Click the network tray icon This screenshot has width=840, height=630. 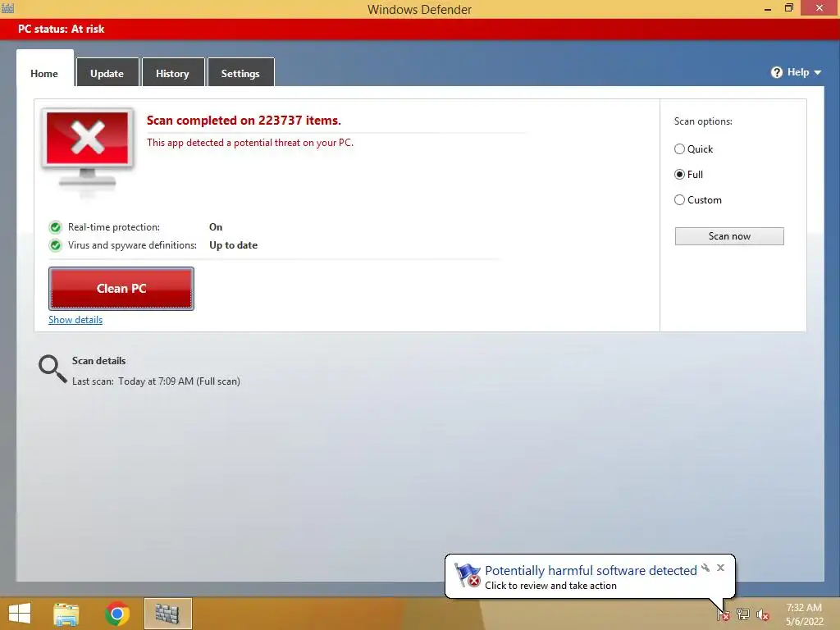click(x=742, y=614)
